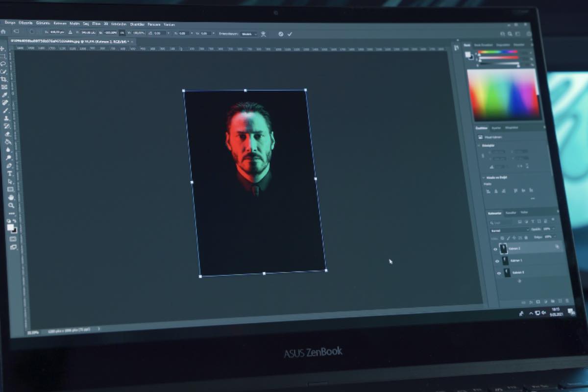Click the search magnifier icon at top right
The width and height of the screenshot is (588, 392).
pyautogui.click(x=510, y=34)
